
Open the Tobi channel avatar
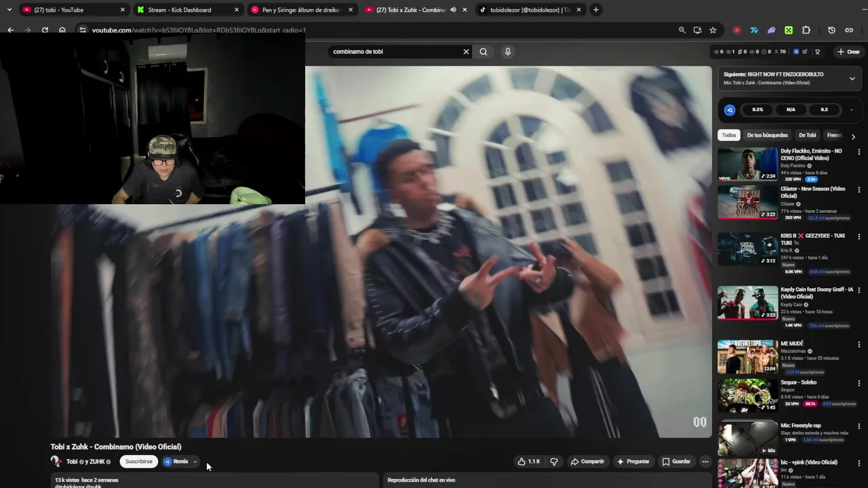(56, 462)
